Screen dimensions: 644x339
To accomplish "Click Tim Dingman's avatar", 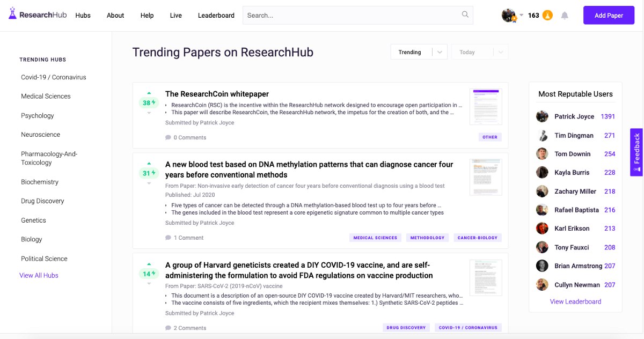I will click(x=542, y=135).
